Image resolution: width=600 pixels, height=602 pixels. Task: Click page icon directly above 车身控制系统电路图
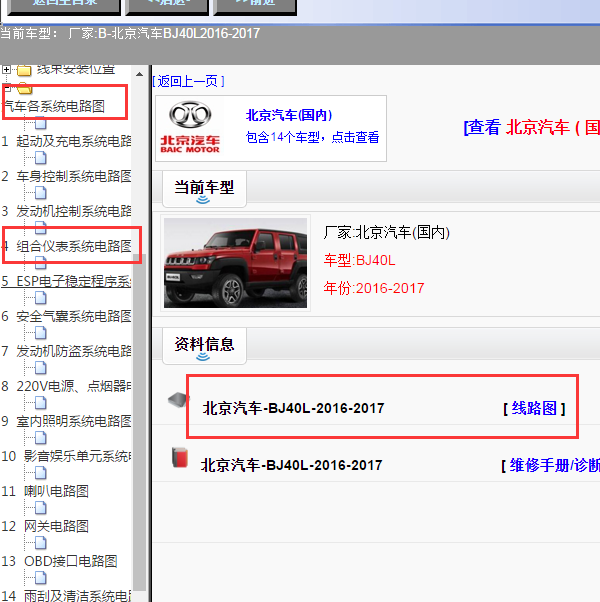click(40, 157)
